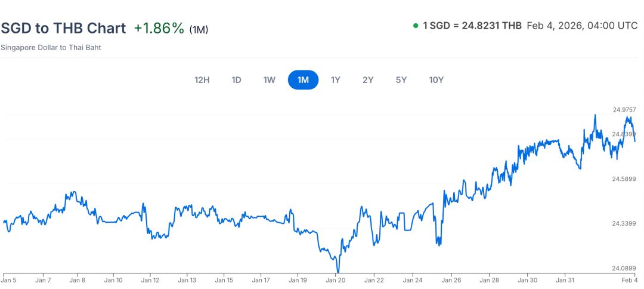Click the active 1M range button
The height and width of the screenshot is (289, 644).
click(x=303, y=80)
